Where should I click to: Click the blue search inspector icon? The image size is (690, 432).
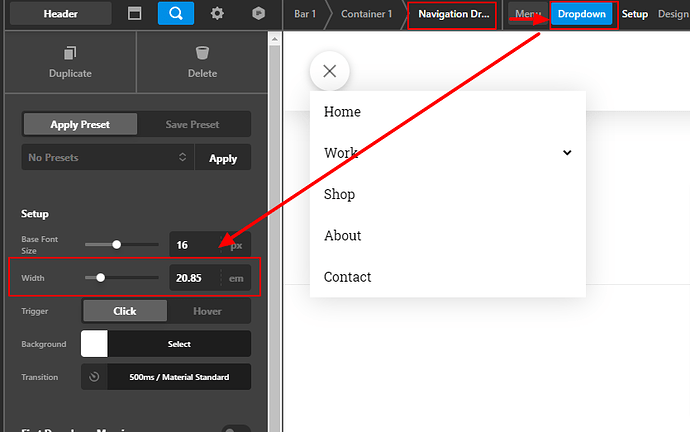tap(176, 13)
